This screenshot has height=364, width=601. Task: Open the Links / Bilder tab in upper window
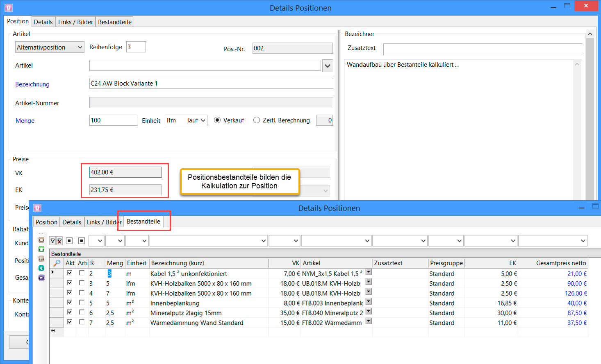[75, 22]
